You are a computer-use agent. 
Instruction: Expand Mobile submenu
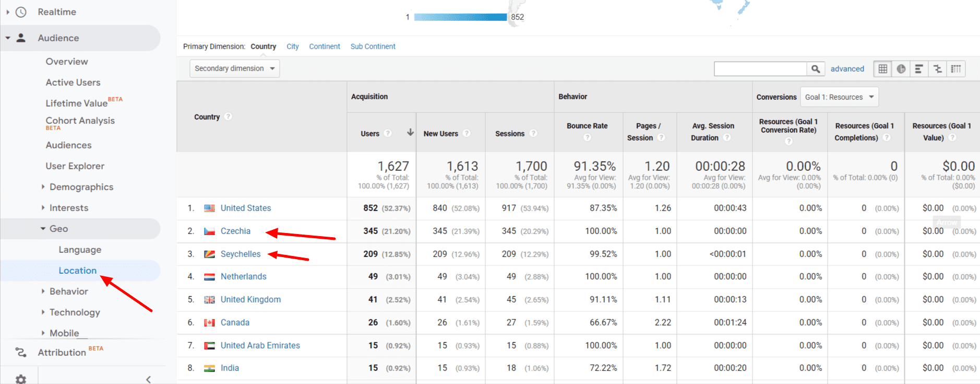tap(43, 332)
